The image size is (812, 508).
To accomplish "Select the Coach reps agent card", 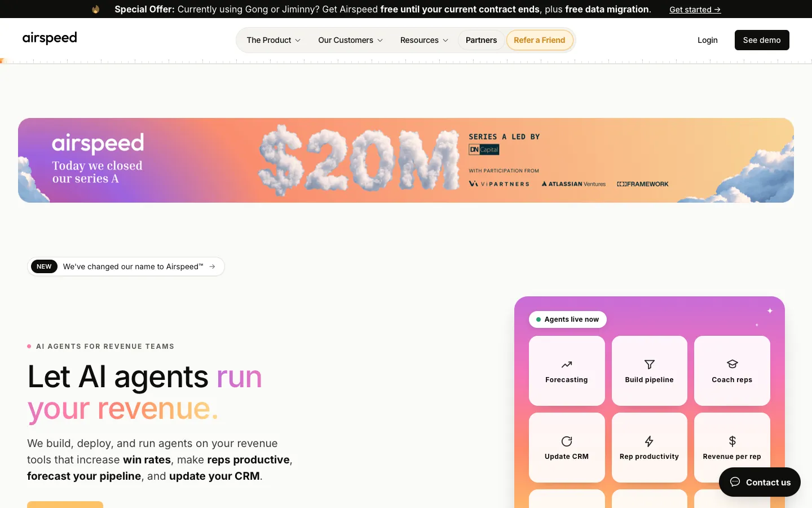I will [x=732, y=371].
